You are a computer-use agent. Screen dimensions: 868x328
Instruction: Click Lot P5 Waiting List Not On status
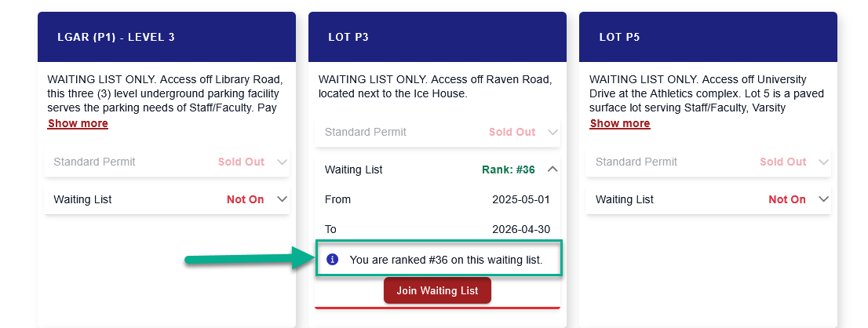[787, 199]
